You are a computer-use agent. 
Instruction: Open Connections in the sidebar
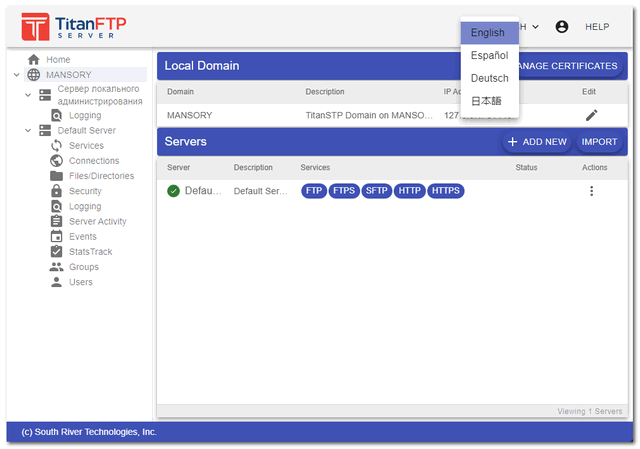click(94, 161)
